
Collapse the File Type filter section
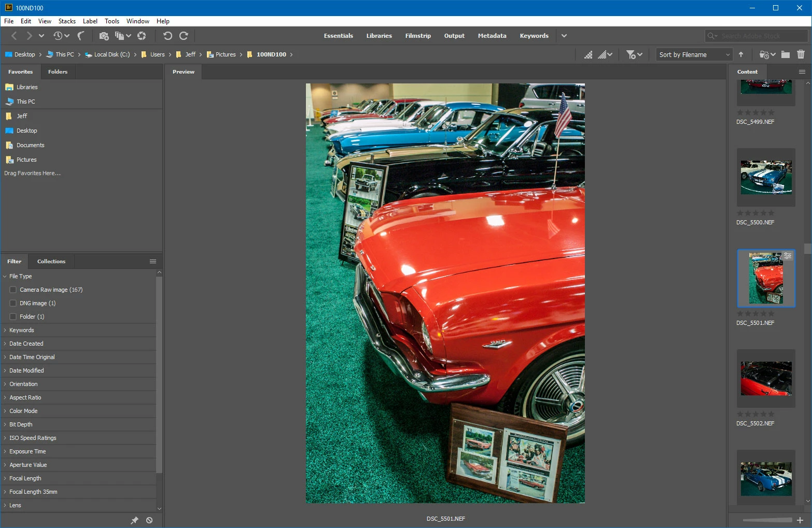[5, 276]
